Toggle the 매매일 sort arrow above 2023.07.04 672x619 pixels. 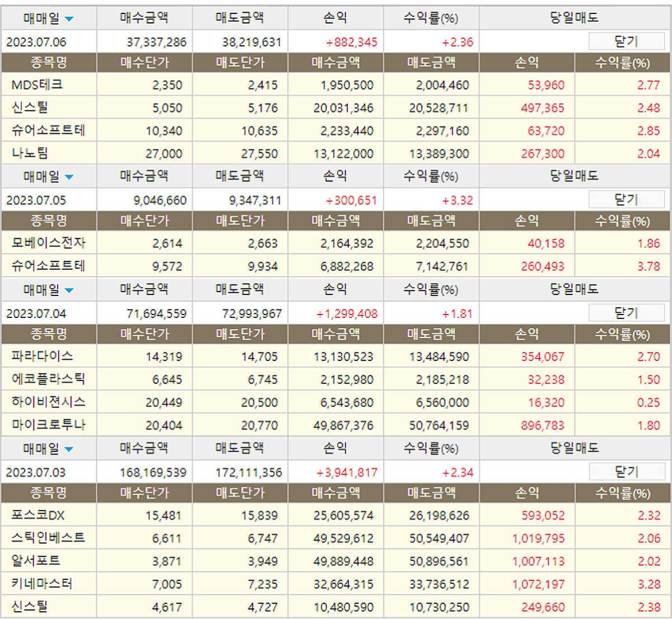tap(69, 291)
